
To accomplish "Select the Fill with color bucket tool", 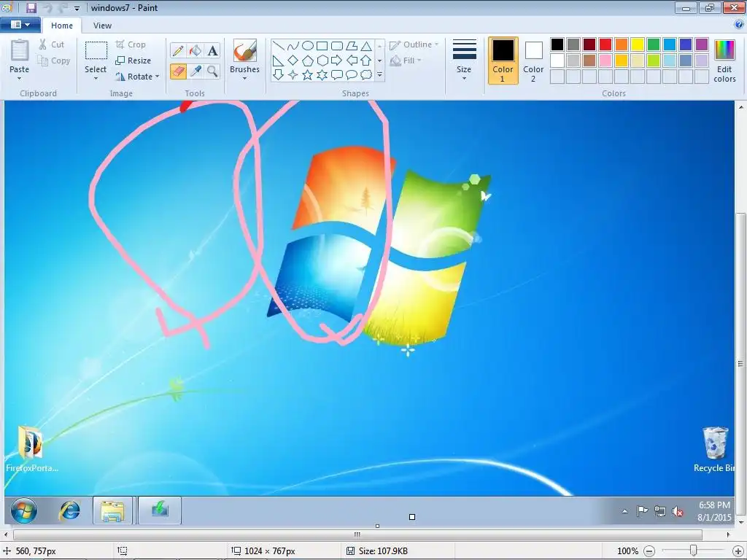I will [196, 50].
